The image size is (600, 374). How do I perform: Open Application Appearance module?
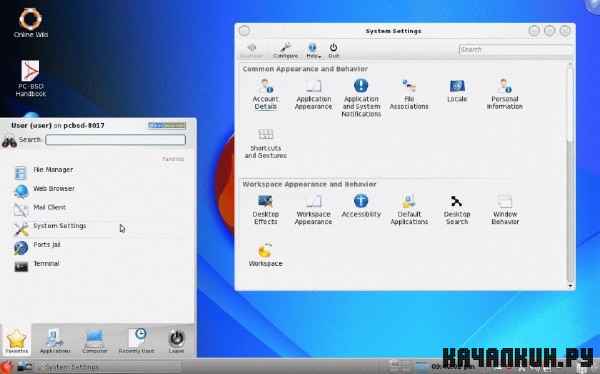click(x=313, y=94)
